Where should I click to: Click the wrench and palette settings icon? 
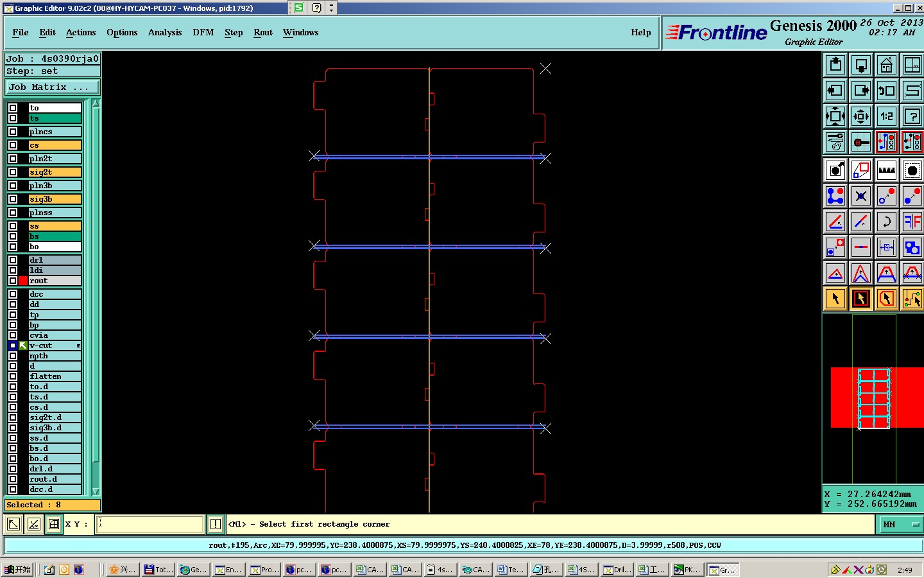835,142
